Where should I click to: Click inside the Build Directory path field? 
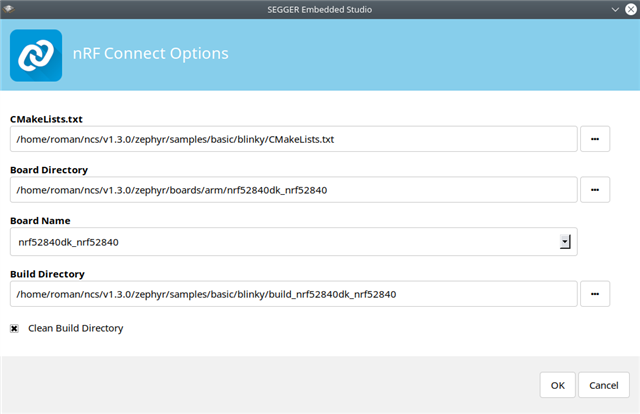[x=293, y=294]
